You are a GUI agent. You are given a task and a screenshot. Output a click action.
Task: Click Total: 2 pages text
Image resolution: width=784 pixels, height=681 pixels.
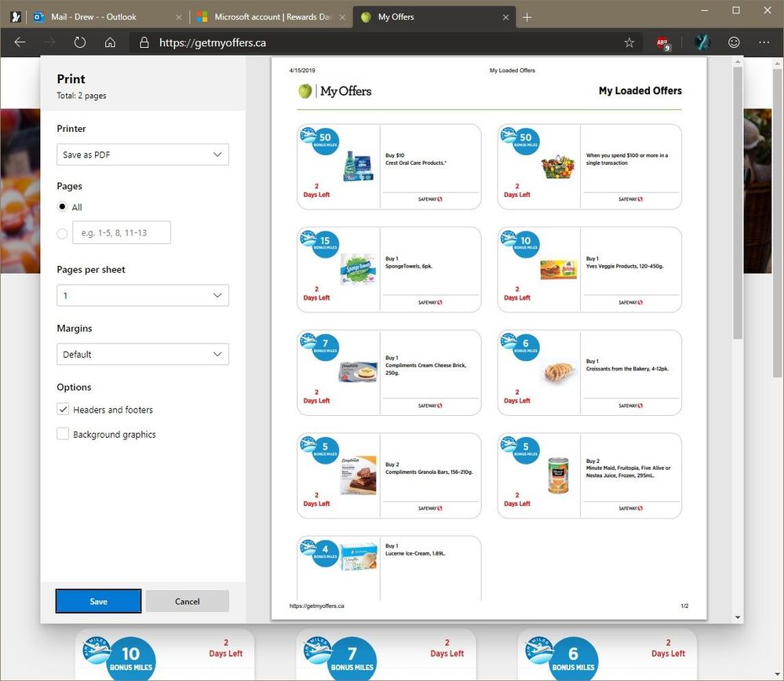point(82,96)
